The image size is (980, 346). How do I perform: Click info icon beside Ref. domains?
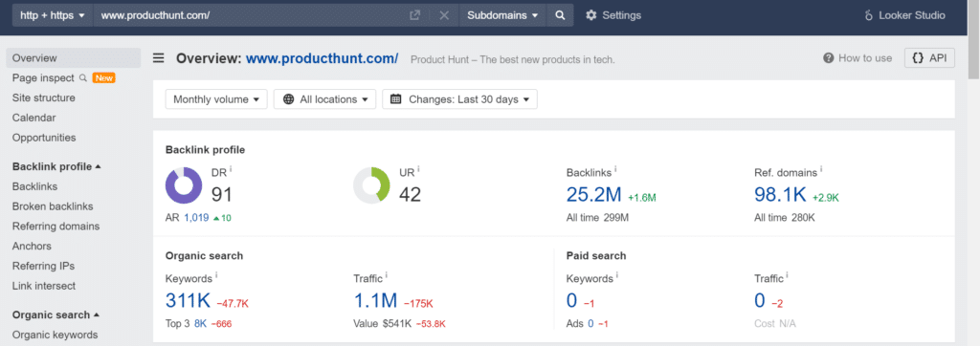[821, 168]
